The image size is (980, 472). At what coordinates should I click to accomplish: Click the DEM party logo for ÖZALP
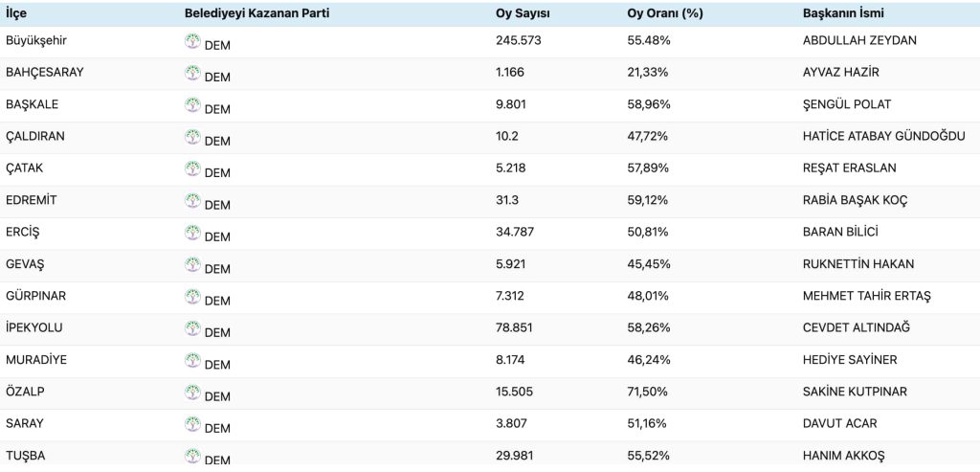(x=192, y=393)
